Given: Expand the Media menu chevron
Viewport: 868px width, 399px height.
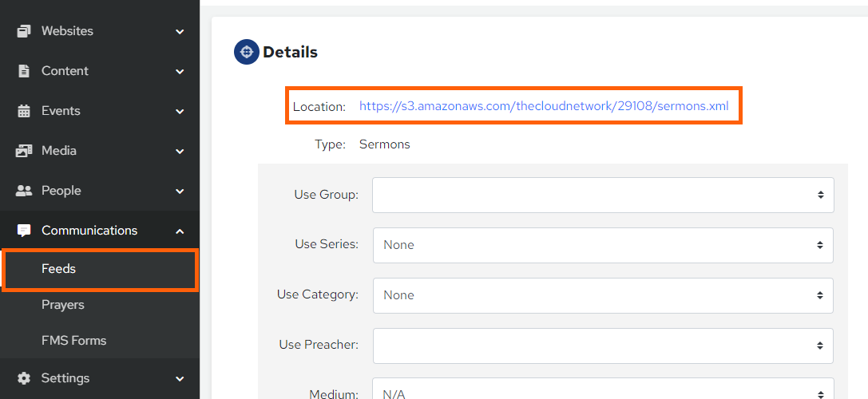Looking at the screenshot, I should pos(180,151).
